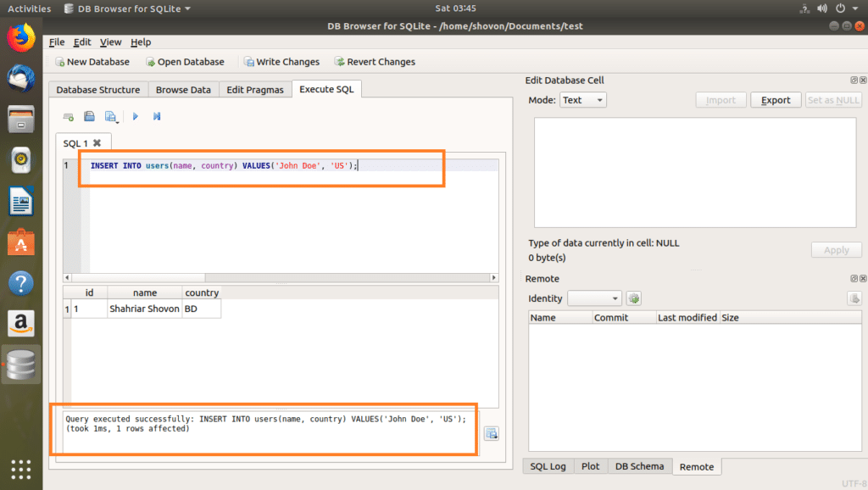Switch to the Remote bottom tab

click(x=697, y=467)
